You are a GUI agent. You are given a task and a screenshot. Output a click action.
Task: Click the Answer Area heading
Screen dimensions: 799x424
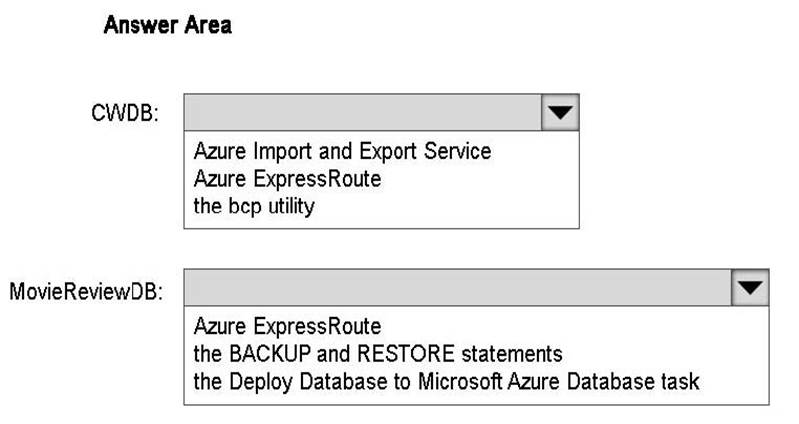[x=168, y=25]
